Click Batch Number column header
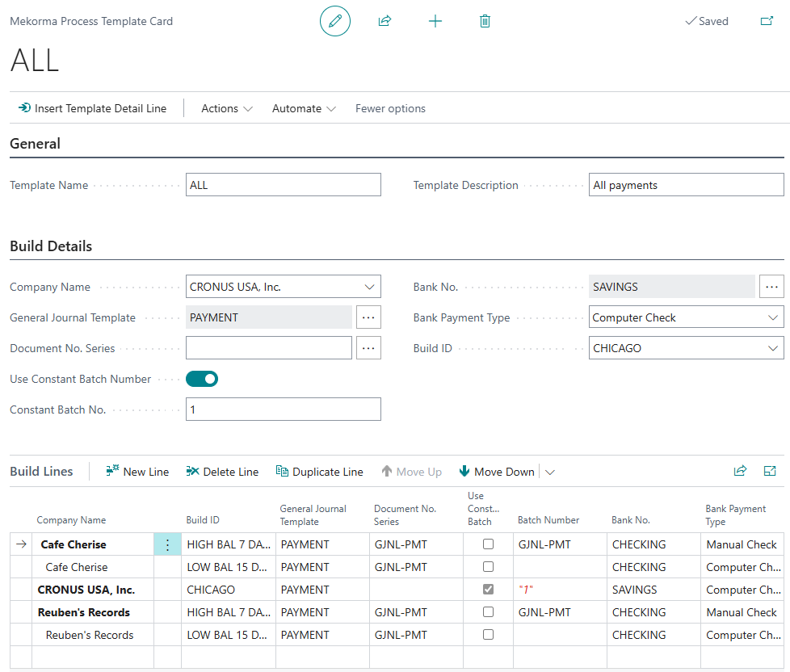This screenshot has height=672, width=790. pyautogui.click(x=548, y=520)
